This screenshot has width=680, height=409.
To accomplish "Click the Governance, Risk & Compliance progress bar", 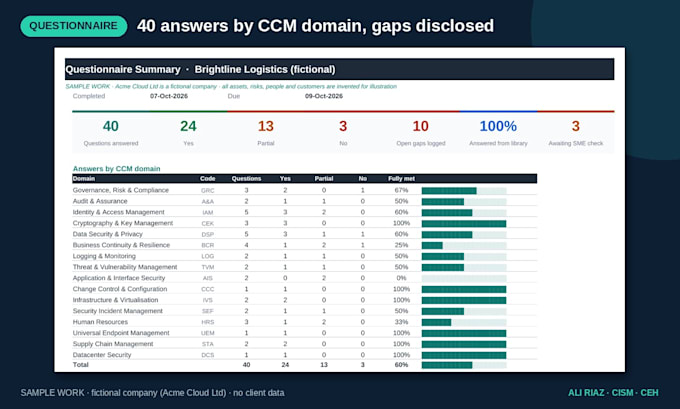I will 464,191.
